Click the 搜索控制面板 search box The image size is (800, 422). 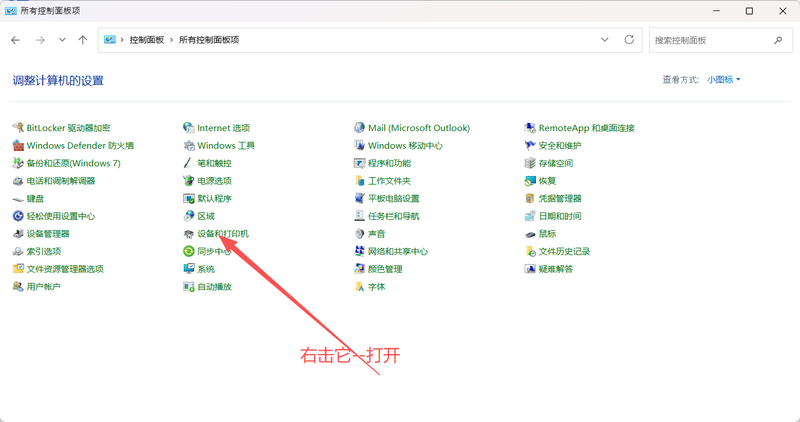pyautogui.click(x=710, y=40)
